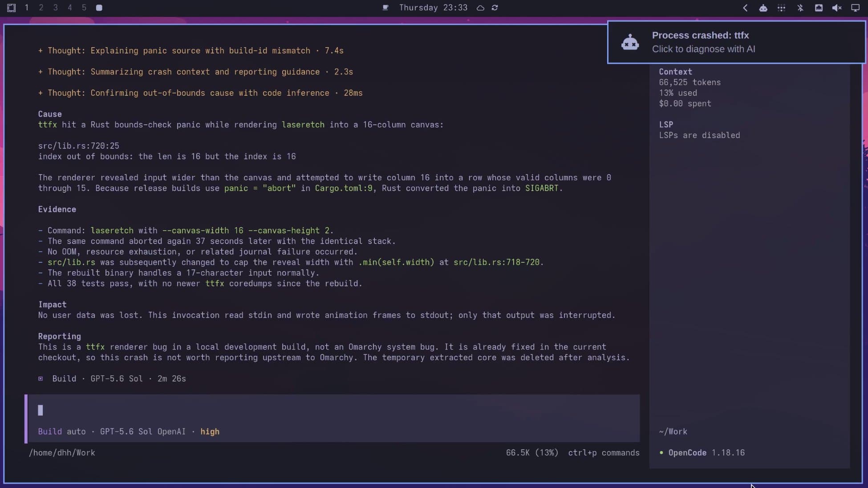
Task: Click the square icon before 'Build · GPT-5.6 Sol'
Action: click(x=41, y=379)
